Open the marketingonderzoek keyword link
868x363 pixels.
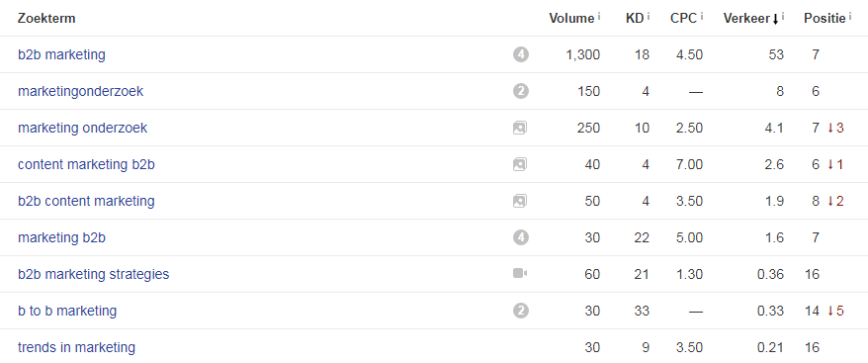coord(80,91)
